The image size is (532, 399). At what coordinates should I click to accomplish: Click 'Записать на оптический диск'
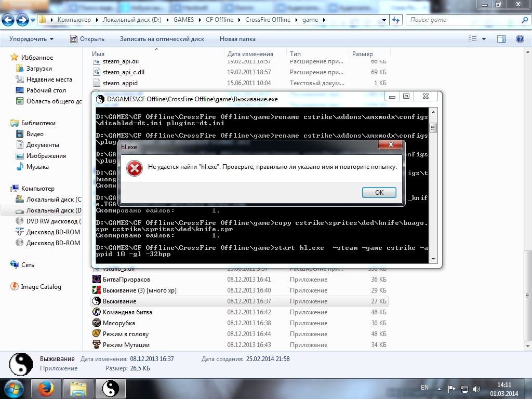[x=162, y=39]
